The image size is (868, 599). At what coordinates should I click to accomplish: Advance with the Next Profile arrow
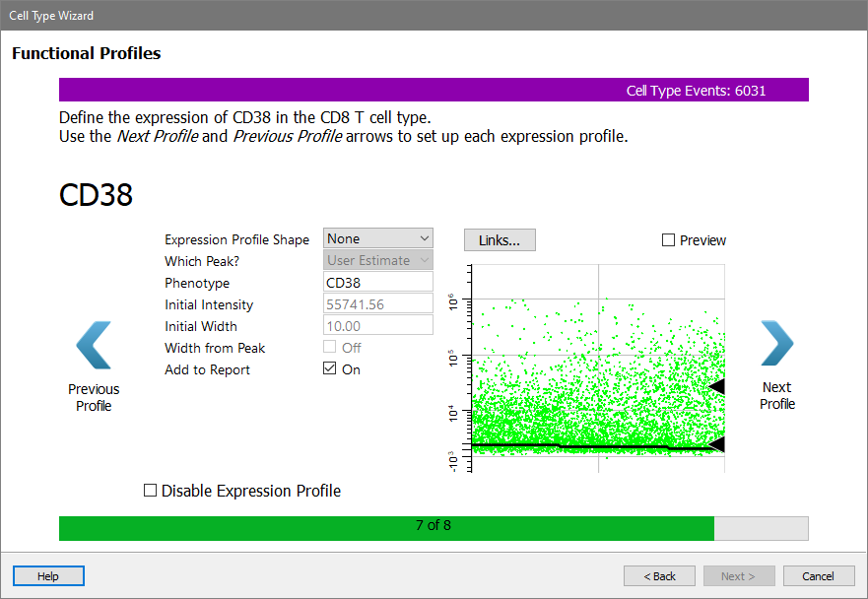click(x=776, y=344)
